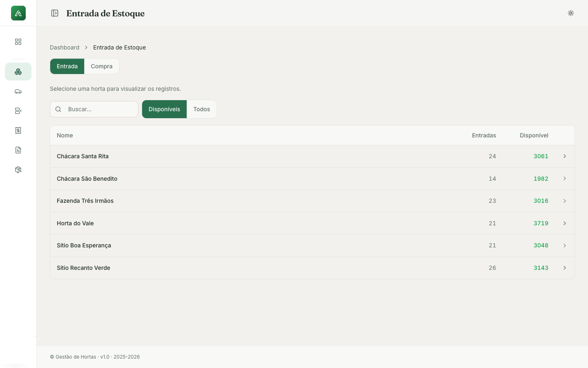
Task: Click the Buscar search field
Action: (94, 109)
